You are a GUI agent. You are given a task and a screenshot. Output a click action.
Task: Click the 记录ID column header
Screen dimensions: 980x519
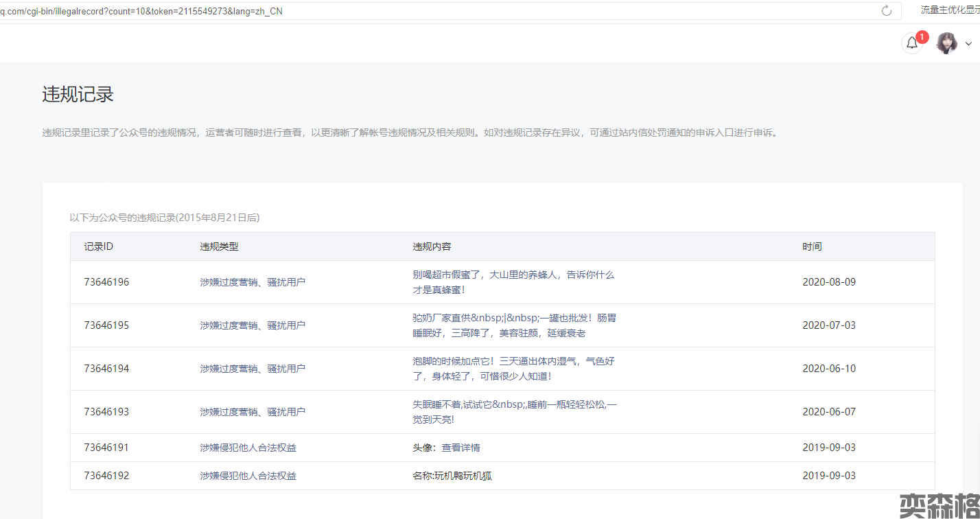pyautogui.click(x=98, y=246)
